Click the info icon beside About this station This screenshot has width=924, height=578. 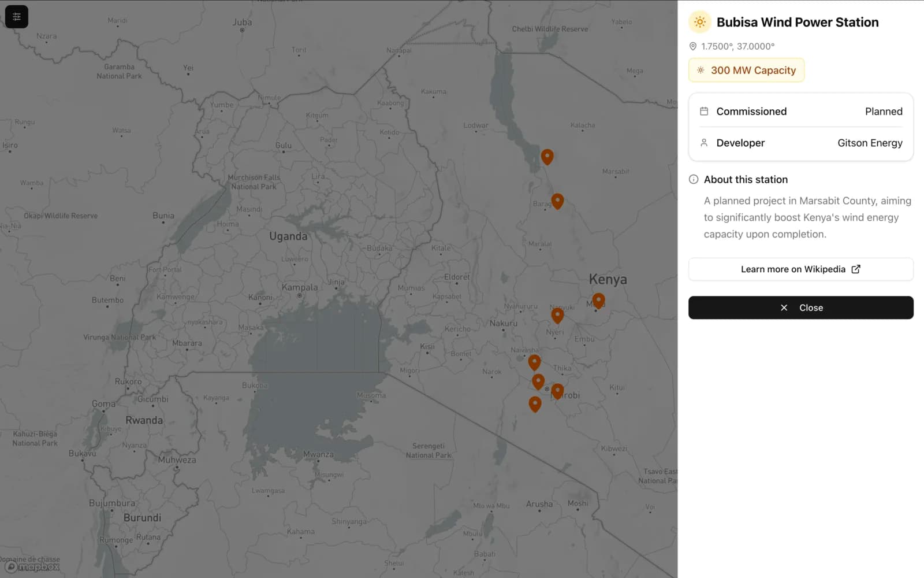[694, 179]
